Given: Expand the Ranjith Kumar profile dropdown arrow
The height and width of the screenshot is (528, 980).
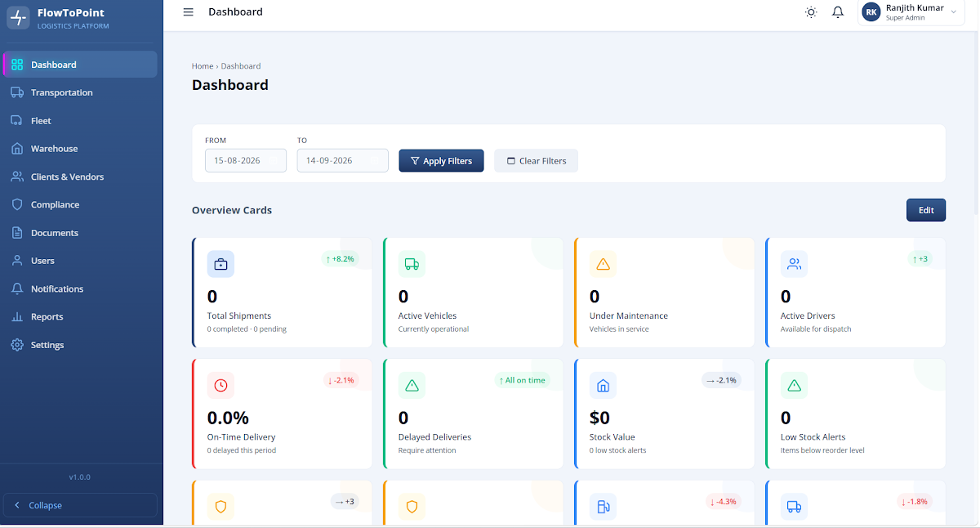Looking at the screenshot, I should click(953, 12).
